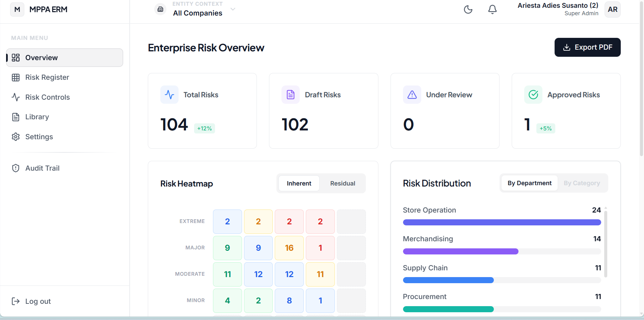Expand the Entity Context dropdown chevron
The width and height of the screenshot is (644, 320).
pos(233,9)
